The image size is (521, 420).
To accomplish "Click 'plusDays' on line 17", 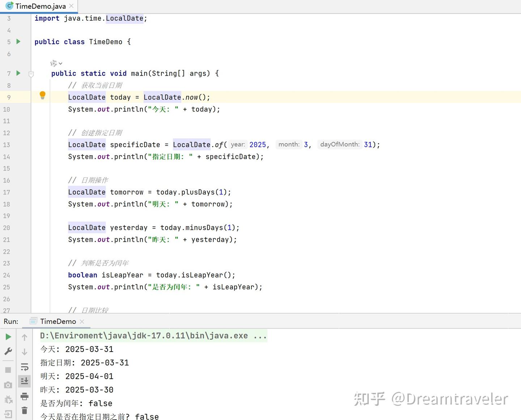I will (x=198, y=192).
